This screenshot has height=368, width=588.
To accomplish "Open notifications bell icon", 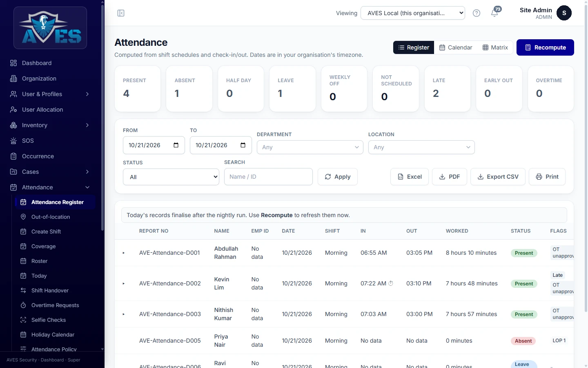I will (494, 13).
